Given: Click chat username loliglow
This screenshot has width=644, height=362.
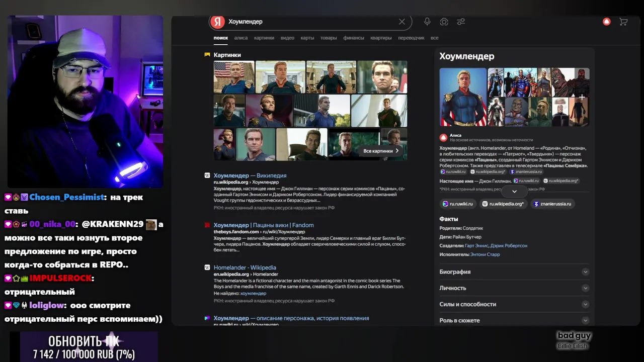Looking at the screenshot, I should pyautogui.click(x=47, y=305).
